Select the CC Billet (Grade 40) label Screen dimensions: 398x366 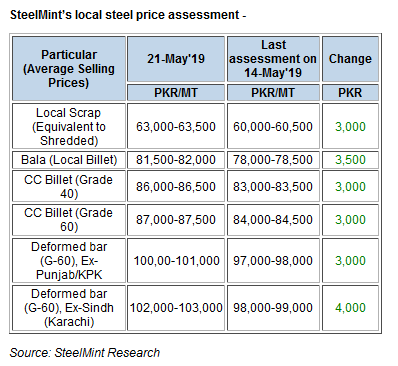pyautogui.click(x=69, y=186)
